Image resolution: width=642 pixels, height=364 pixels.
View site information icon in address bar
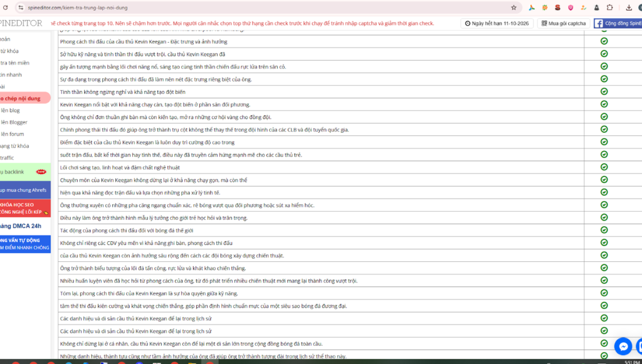pyautogui.click(x=21, y=8)
